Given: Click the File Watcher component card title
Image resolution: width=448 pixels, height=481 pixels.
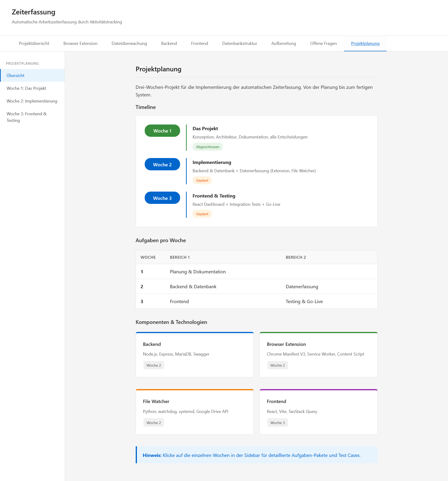Looking at the screenshot, I should [x=156, y=401].
